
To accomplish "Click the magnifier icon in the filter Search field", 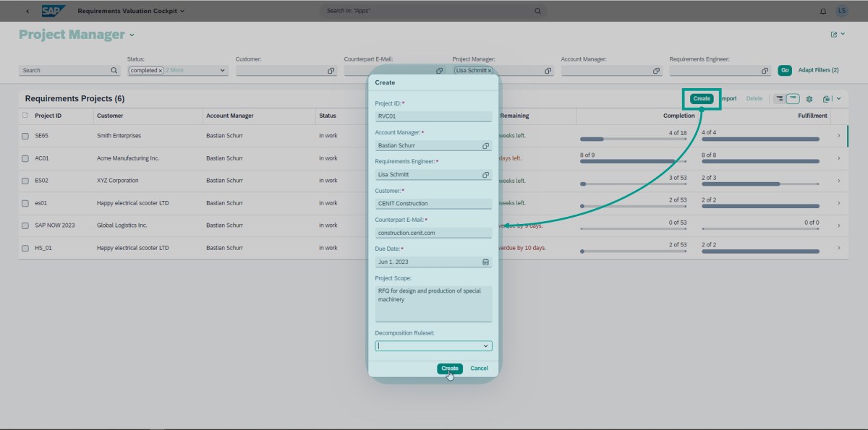I will click(x=114, y=70).
